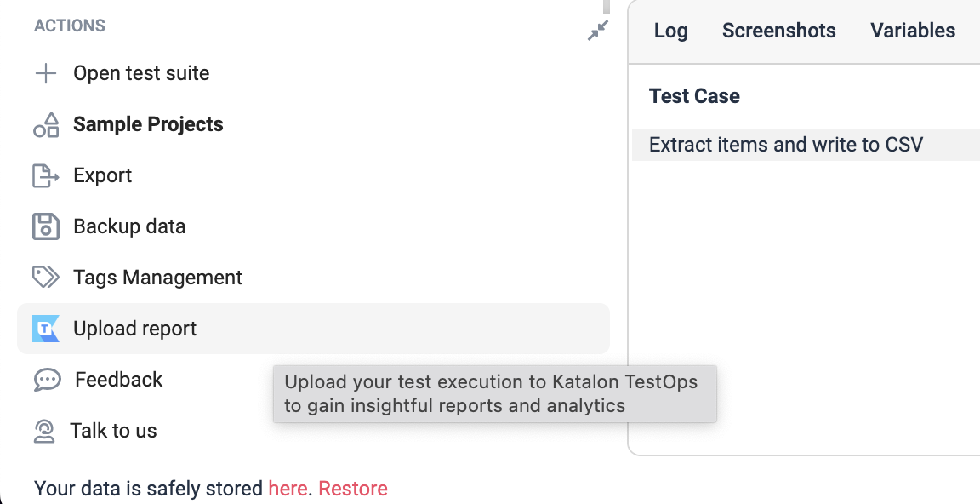Click the tag icon for Tags Management
Screen dimensions: 980x504
pos(46,278)
